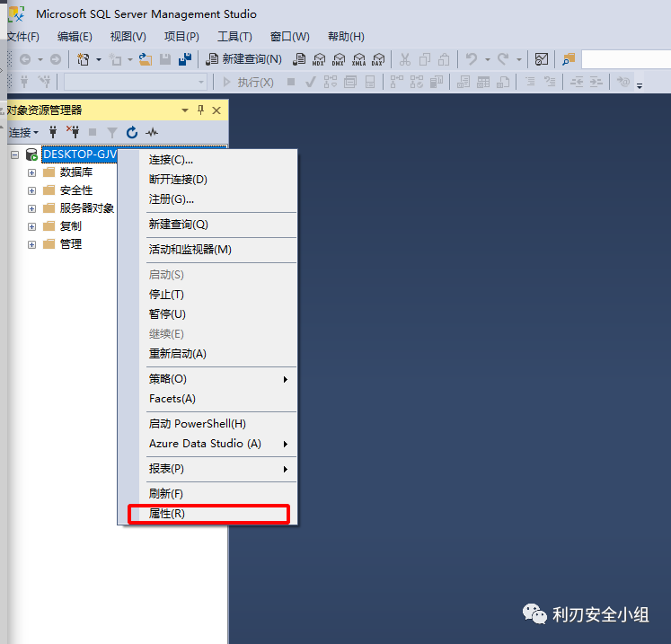Image resolution: width=671 pixels, height=644 pixels.
Task: Open the 工具(T) Tools menu
Action: click(234, 37)
